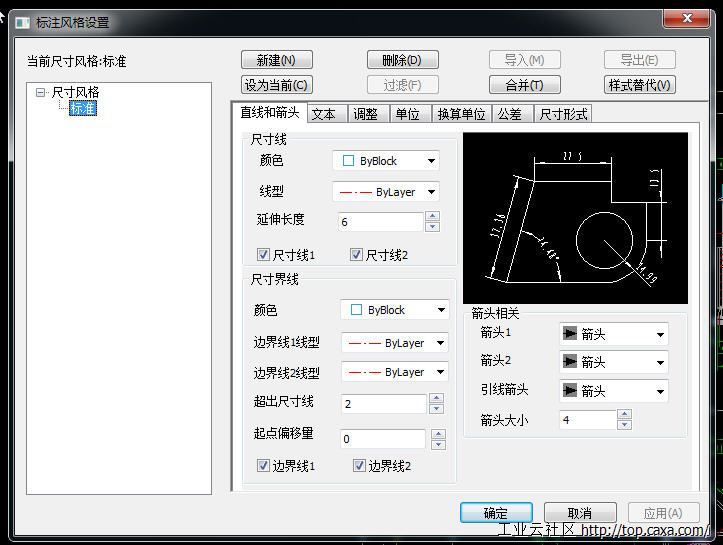Click the 引线箭头 arrowhead icon
723x545 pixels.
click(570, 390)
